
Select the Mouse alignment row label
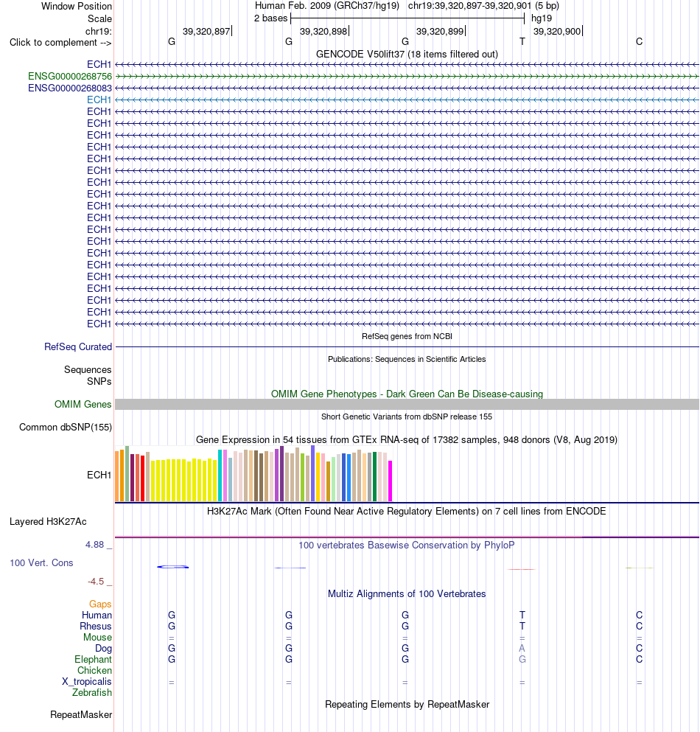tap(97, 637)
